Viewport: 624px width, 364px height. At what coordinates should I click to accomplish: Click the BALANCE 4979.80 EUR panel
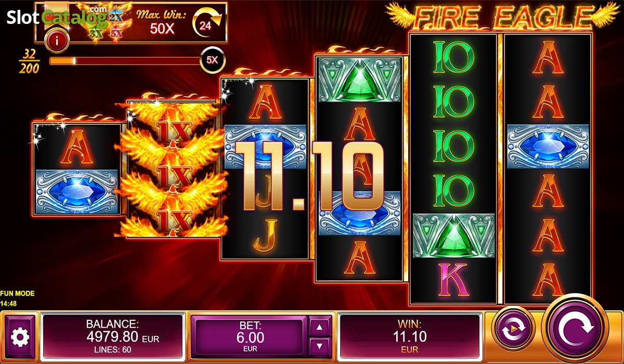click(112, 336)
